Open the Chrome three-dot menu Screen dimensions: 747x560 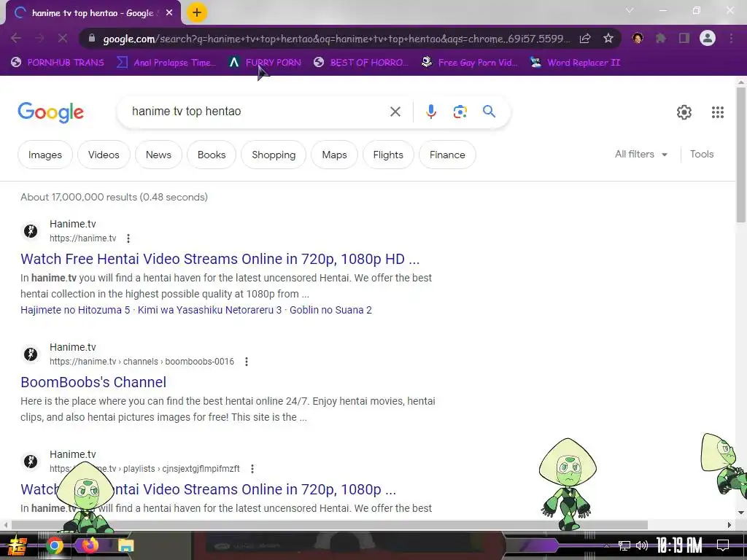[x=731, y=38]
